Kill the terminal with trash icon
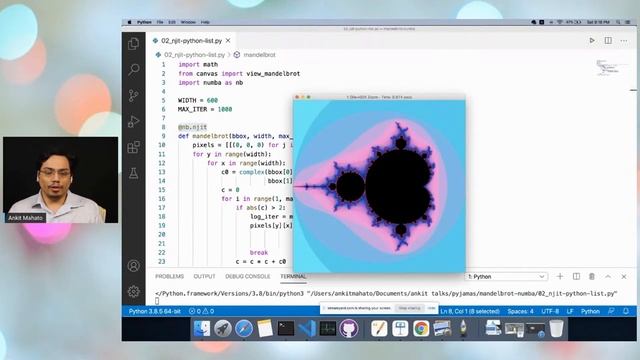 pos(592,276)
